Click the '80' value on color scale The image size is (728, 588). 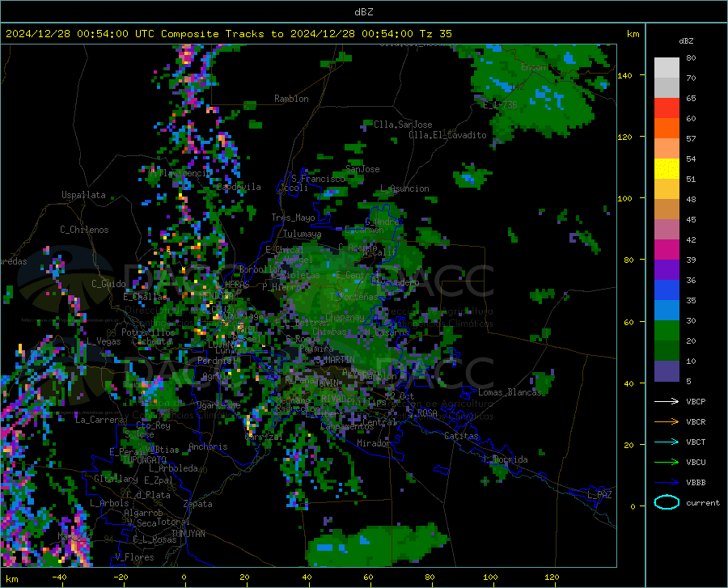tap(691, 58)
